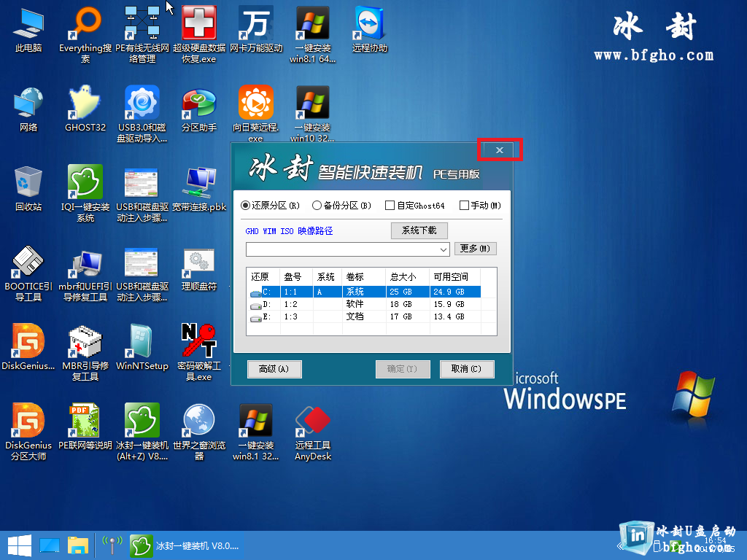Screen dimensions: 747x560
Task: Click the 总大小 column header
Action: (407, 276)
